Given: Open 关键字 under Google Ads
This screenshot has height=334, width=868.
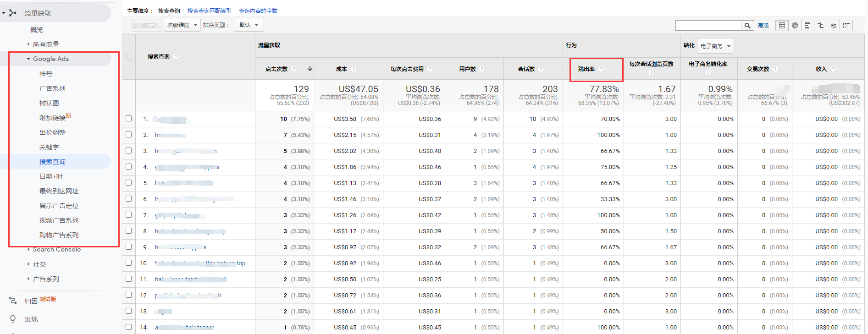Looking at the screenshot, I should [49, 147].
